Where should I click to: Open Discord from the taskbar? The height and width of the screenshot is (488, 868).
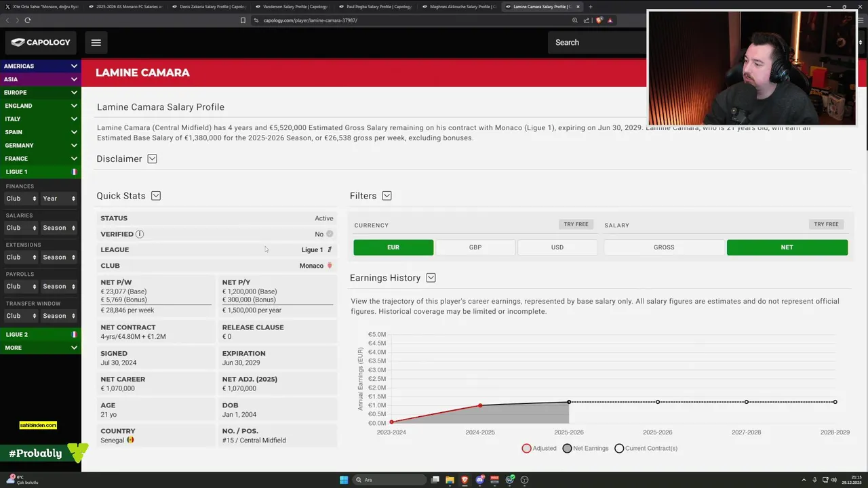pos(480,480)
